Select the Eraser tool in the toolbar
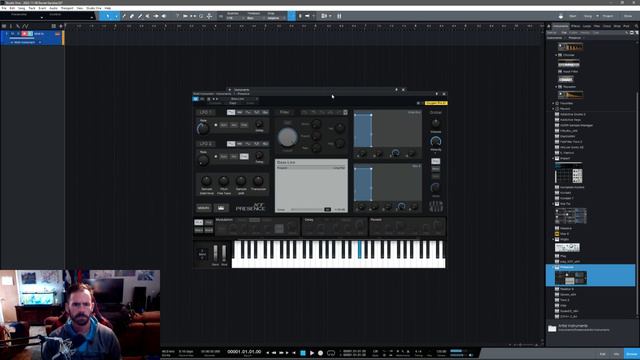Screen dimensions: 640x360 132,16
